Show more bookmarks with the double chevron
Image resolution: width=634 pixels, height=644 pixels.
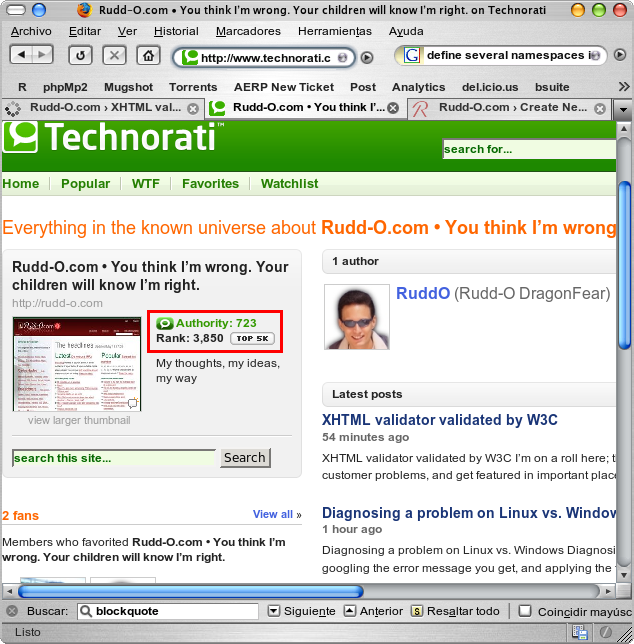click(624, 86)
